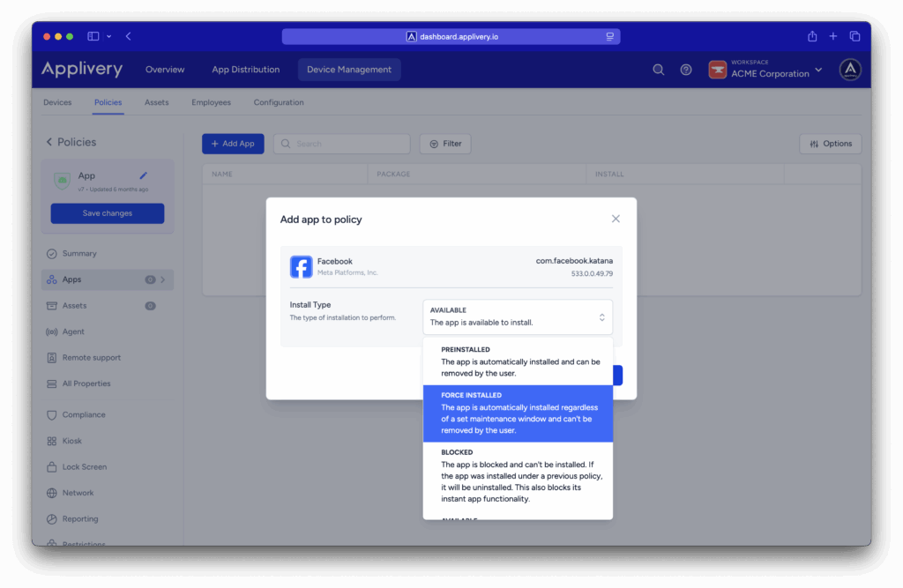This screenshot has width=903, height=588.
Task: Select the Force Installed option
Action: (x=518, y=413)
